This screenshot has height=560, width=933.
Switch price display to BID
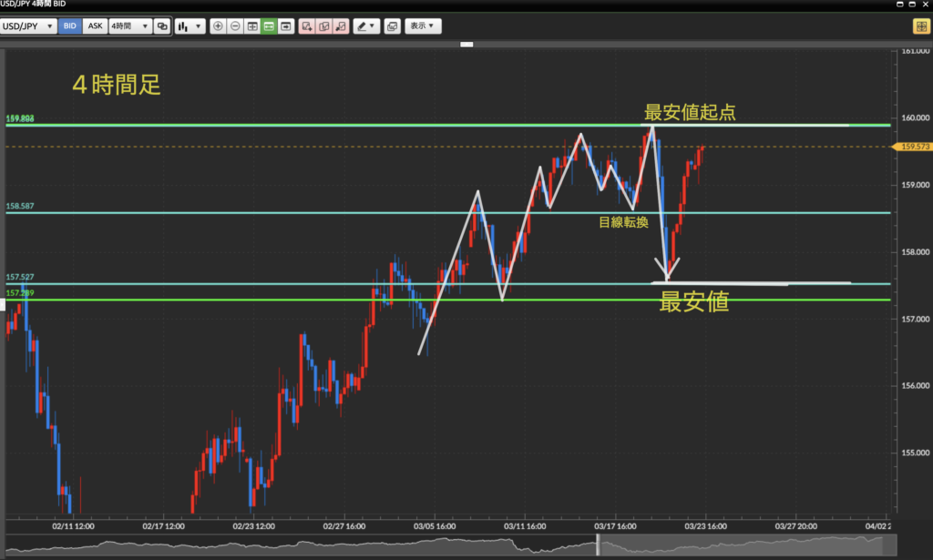pos(69,26)
